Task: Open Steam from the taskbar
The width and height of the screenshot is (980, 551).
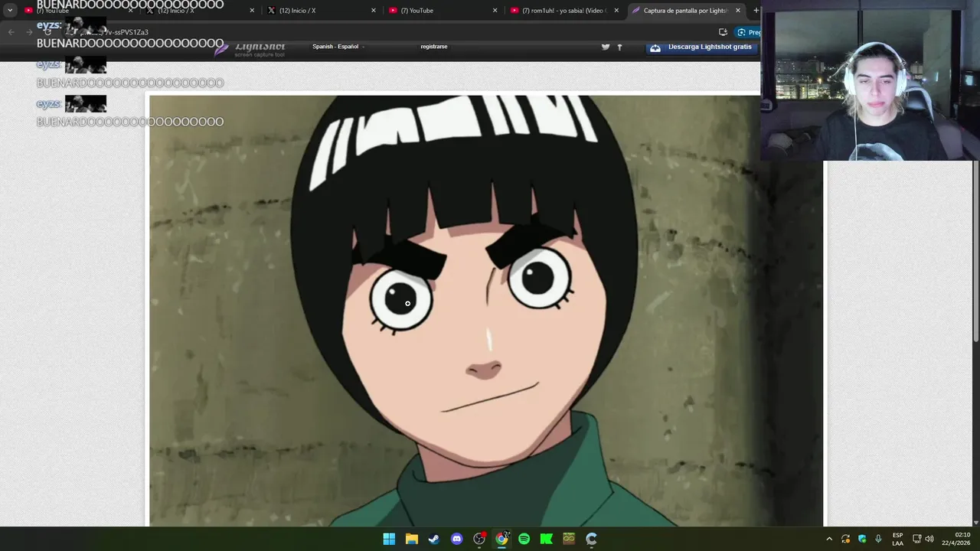Action: coord(433,539)
